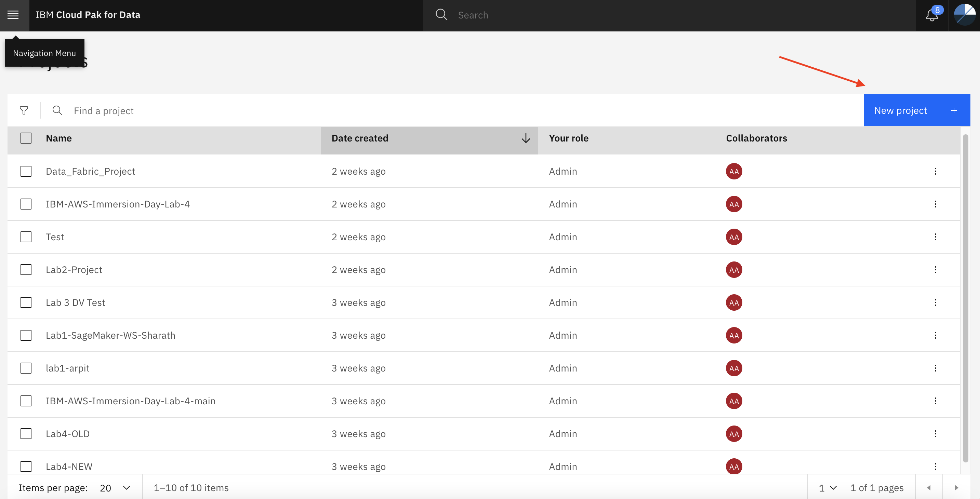This screenshot has width=980, height=499.
Task: Open the Lab1-SageMaker-WS-Sharath project link
Action: tap(110, 335)
